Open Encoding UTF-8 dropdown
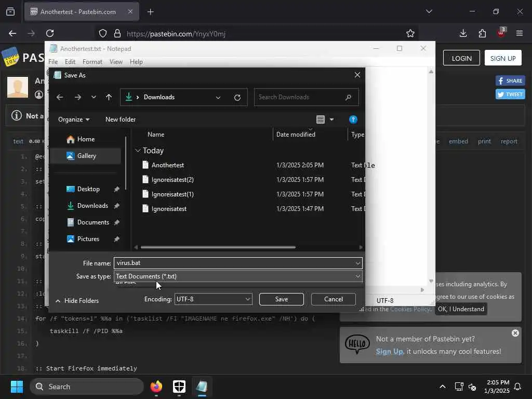The height and width of the screenshot is (399, 532). point(213,299)
